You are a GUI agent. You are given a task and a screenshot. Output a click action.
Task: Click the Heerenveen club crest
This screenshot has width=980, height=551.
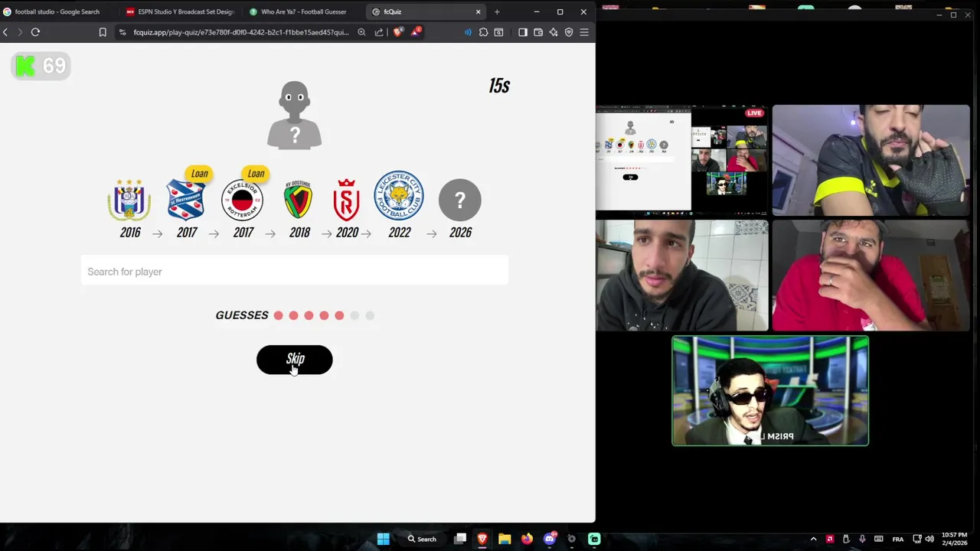coord(185,200)
